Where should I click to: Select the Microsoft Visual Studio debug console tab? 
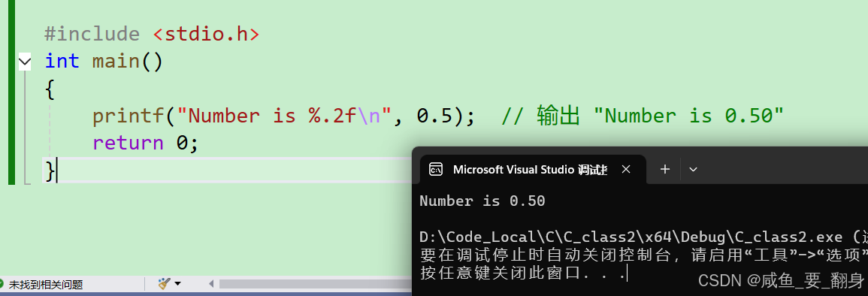[x=533, y=169]
